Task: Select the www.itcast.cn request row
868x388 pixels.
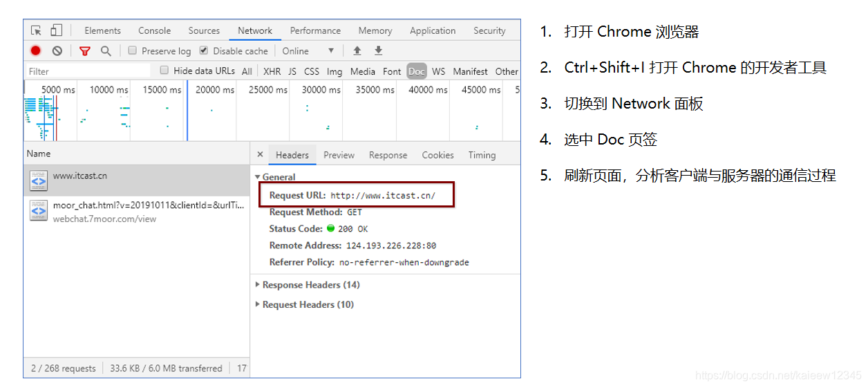Action: coord(136,181)
